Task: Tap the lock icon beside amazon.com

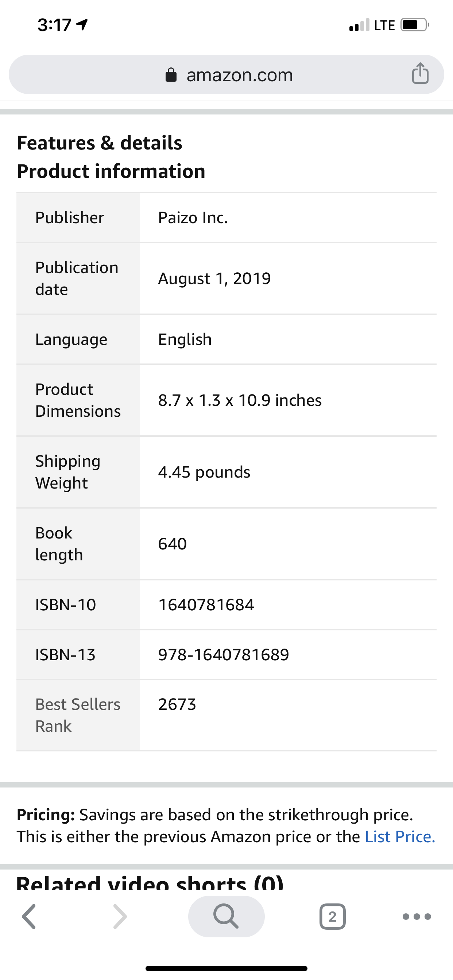Action: 171,75
